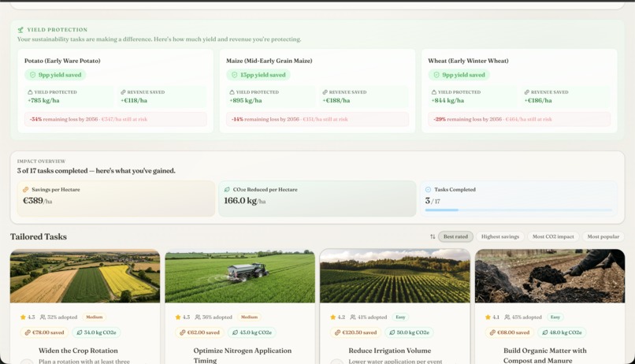635x364 pixels.
Task: Click the +€118/ha revenue value
Action: tap(134, 100)
